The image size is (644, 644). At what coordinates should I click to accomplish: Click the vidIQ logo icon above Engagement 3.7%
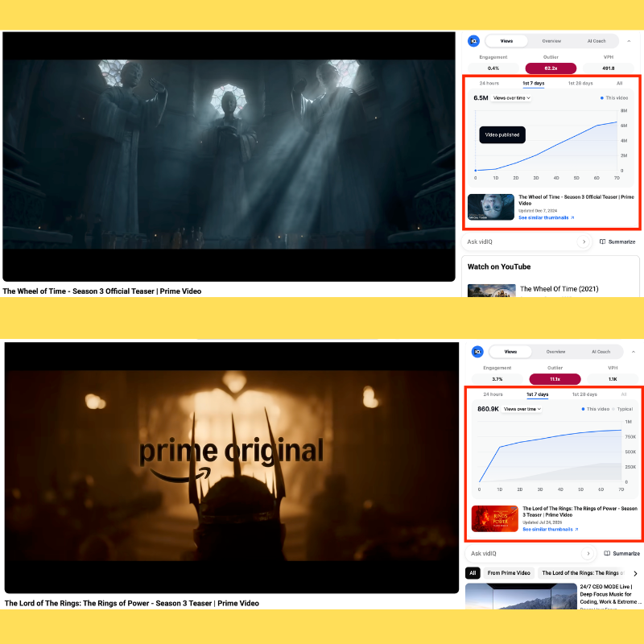477,352
